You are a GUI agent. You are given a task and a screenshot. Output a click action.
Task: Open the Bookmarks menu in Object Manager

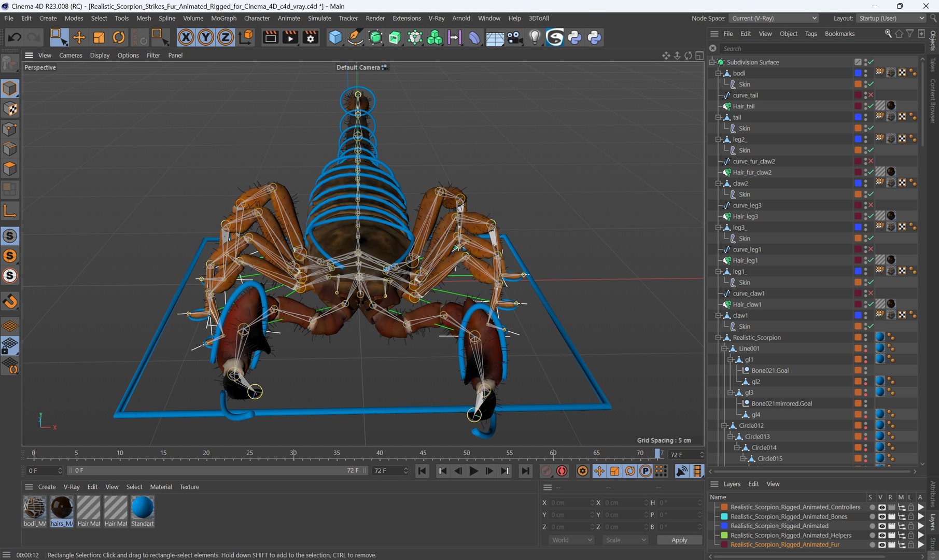point(839,34)
